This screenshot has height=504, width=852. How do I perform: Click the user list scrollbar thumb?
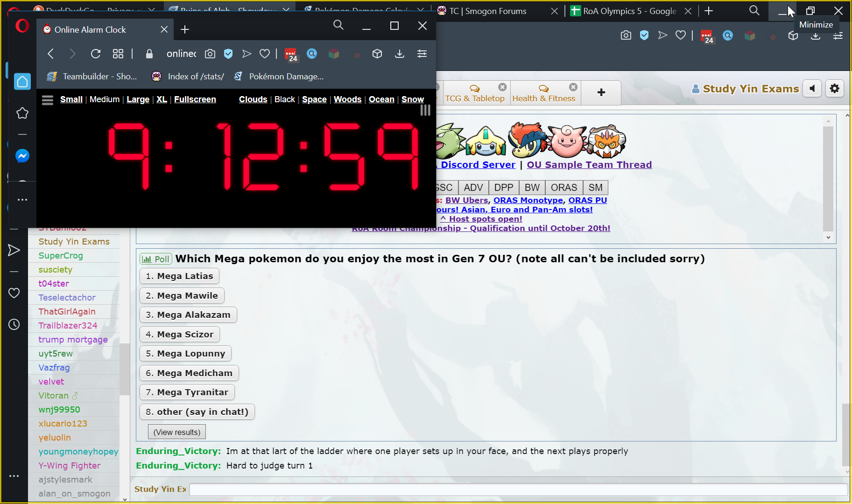125,369
